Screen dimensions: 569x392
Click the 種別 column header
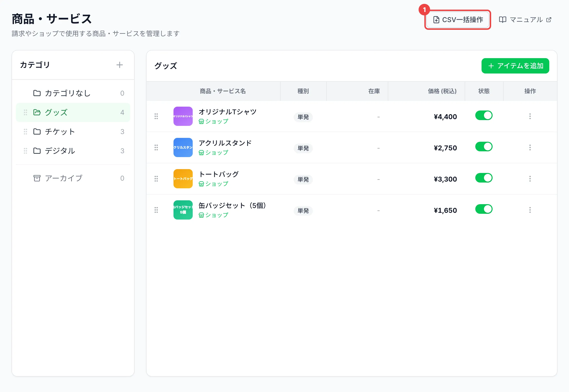(303, 91)
